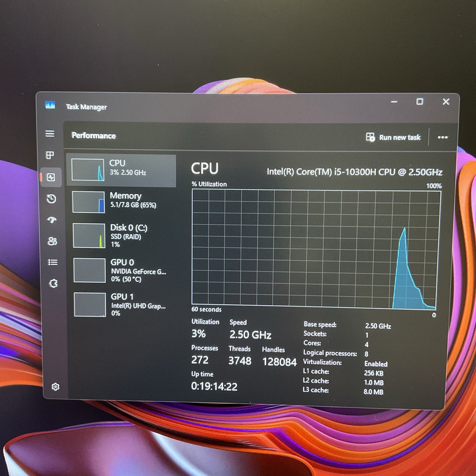476x476 pixels.
Task: Open the hamburger navigation menu
Action: click(50, 134)
